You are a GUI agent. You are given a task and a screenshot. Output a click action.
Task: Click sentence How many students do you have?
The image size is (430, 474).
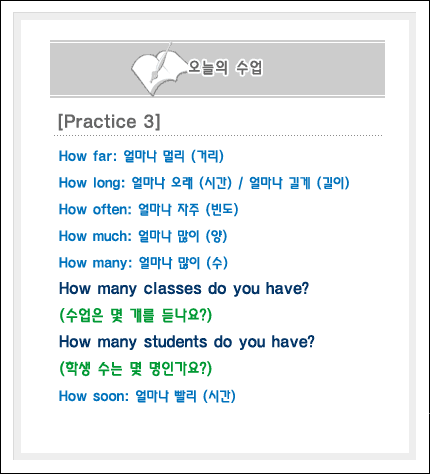click(187, 342)
